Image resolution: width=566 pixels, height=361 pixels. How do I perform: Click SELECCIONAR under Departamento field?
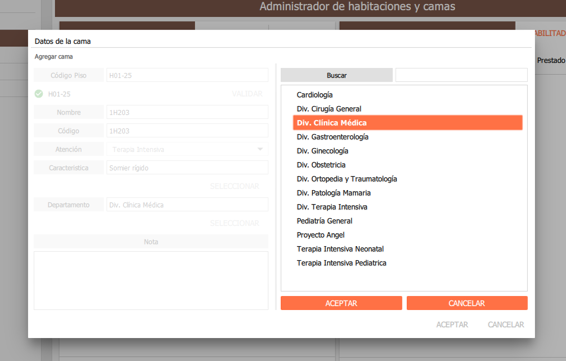(x=235, y=223)
